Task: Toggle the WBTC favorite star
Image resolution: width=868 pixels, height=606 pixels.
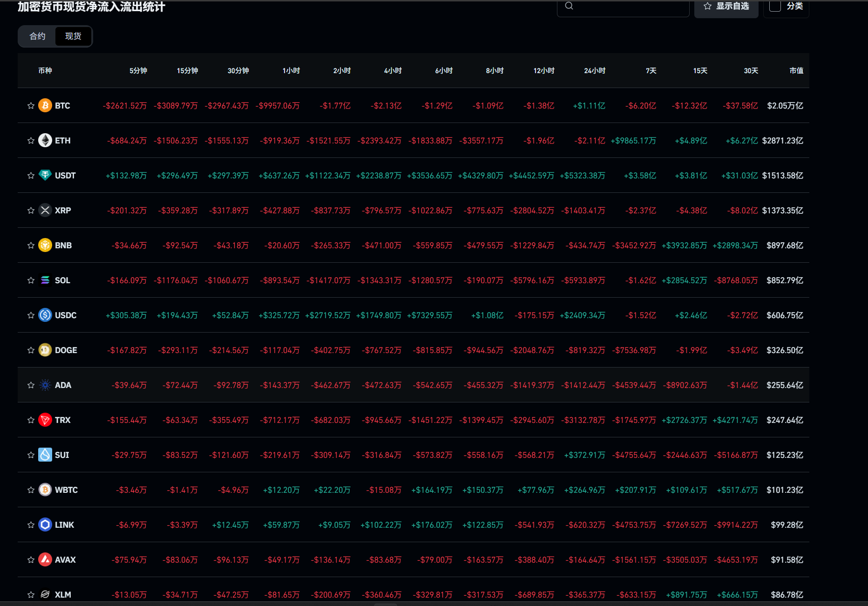Action: (31, 490)
